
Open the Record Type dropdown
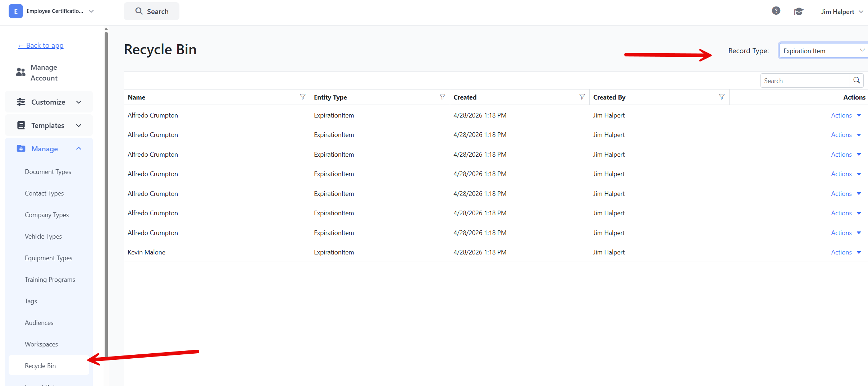coord(823,51)
